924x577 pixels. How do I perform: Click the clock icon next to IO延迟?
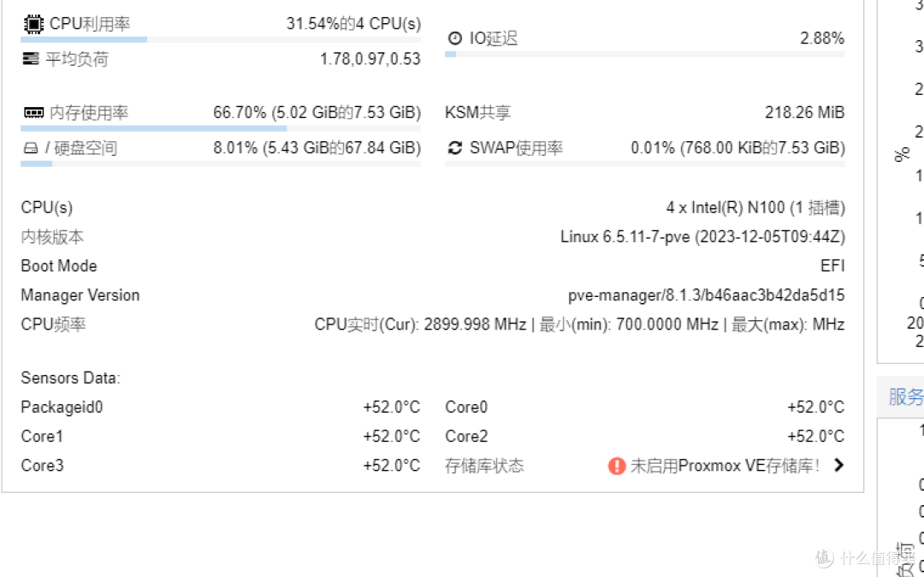pyautogui.click(x=454, y=38)
